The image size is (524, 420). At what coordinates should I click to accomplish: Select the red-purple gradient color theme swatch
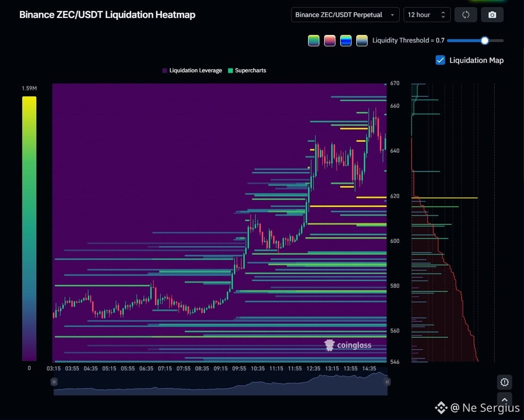329,41
